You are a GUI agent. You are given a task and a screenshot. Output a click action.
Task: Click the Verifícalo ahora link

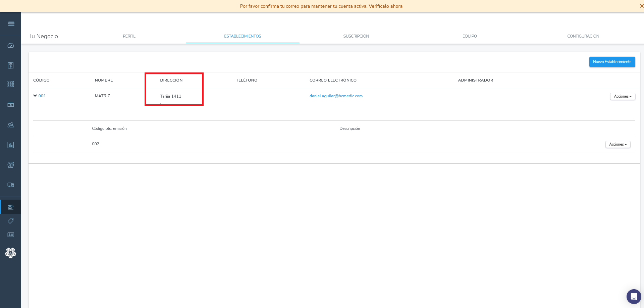click(x=385, y=6)
